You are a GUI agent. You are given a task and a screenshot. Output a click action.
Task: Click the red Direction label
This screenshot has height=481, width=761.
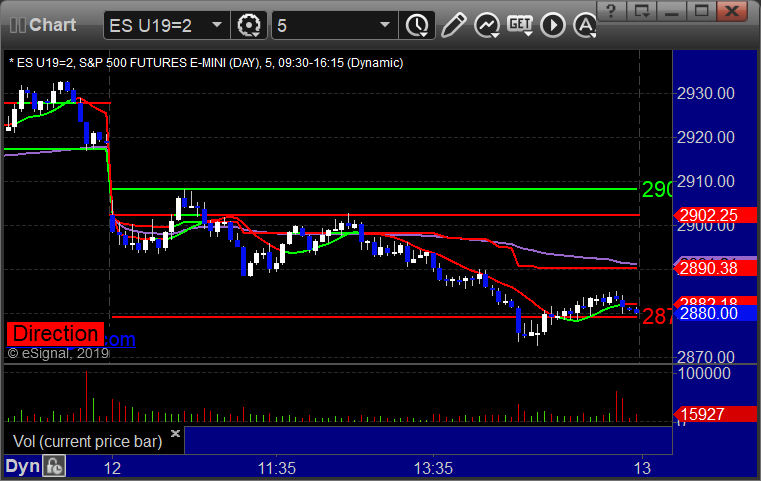(x=55, y=334)
